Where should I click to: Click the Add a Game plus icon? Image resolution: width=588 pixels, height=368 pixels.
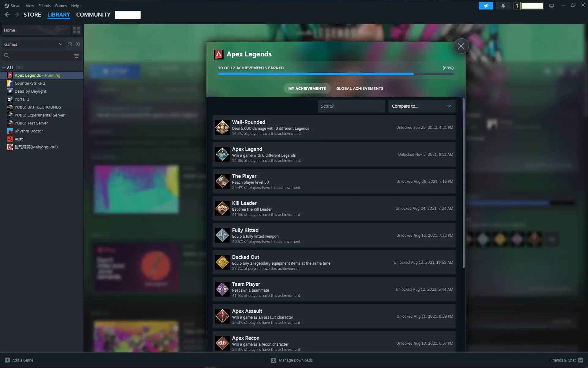tap(7, 360)
